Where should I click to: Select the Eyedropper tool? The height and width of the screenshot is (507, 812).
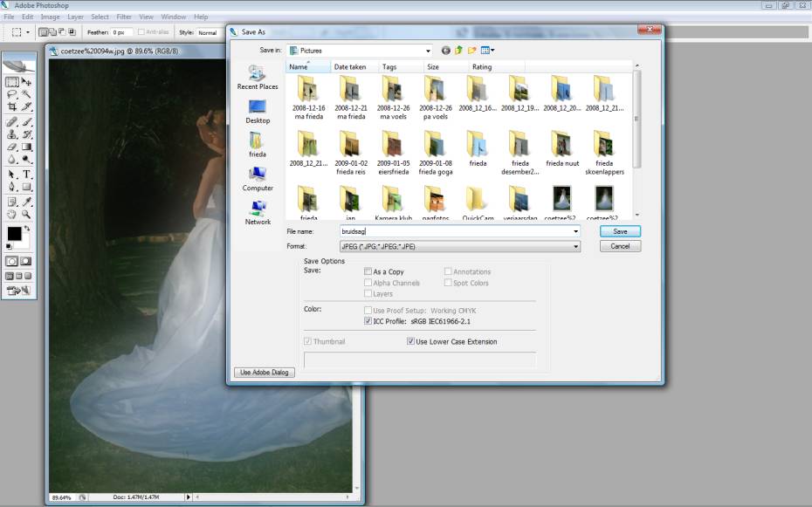pos(26,202)
